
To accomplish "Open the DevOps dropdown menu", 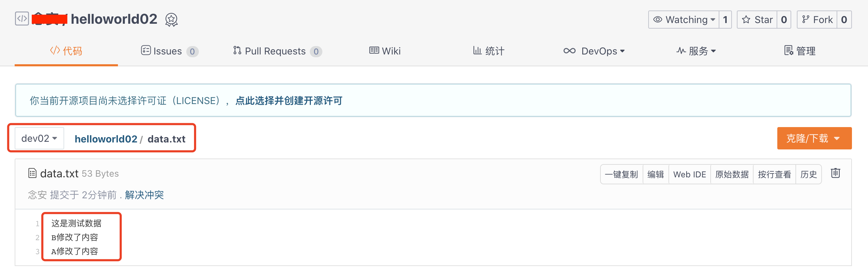I will [x=594, y=51].
